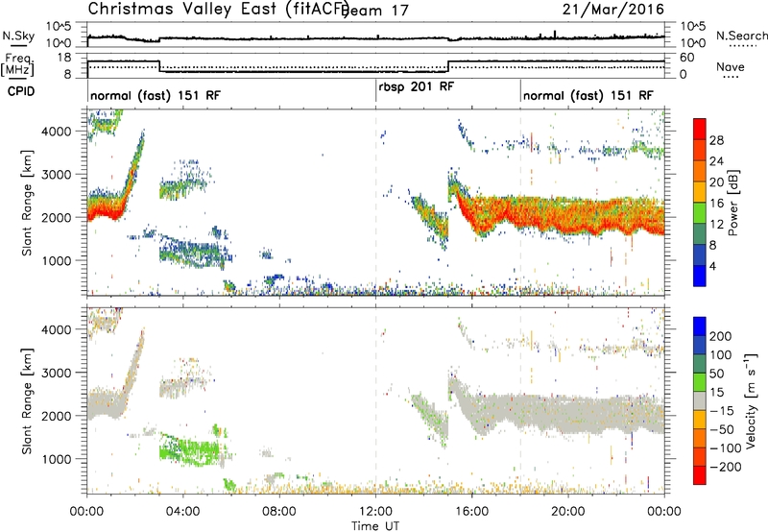Click the 'Time UT' axis title

tap(375, 525)
